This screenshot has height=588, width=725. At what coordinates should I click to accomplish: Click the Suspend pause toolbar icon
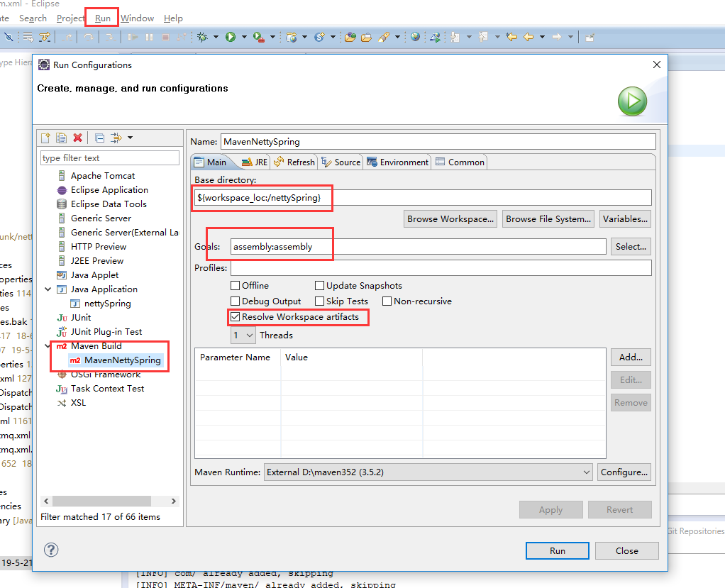pos(150,37)
